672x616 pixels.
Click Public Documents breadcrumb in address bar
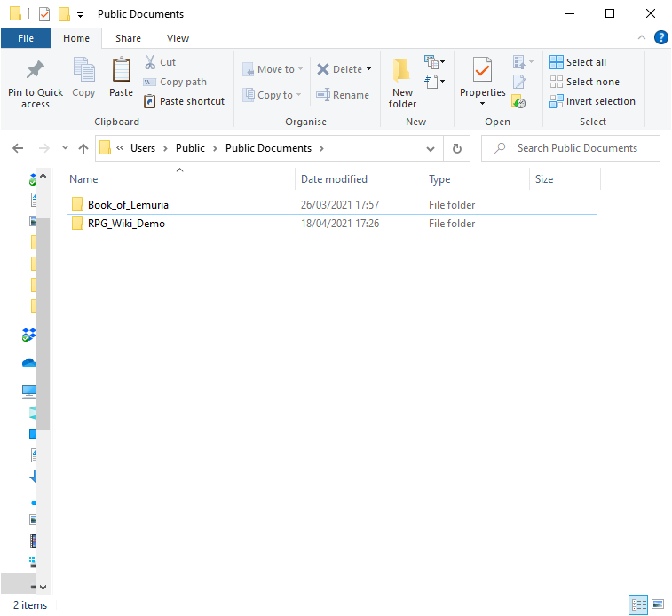268,148
